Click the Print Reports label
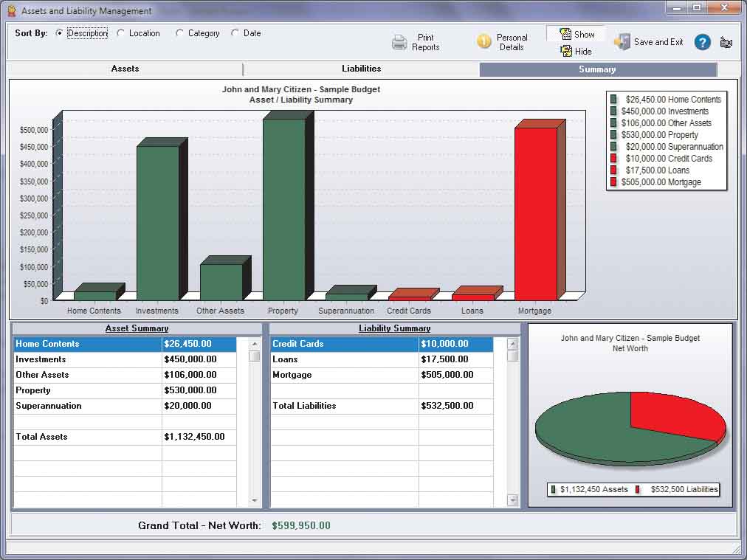The height and width of the screenshot is (560, 747). click(425, 42)
